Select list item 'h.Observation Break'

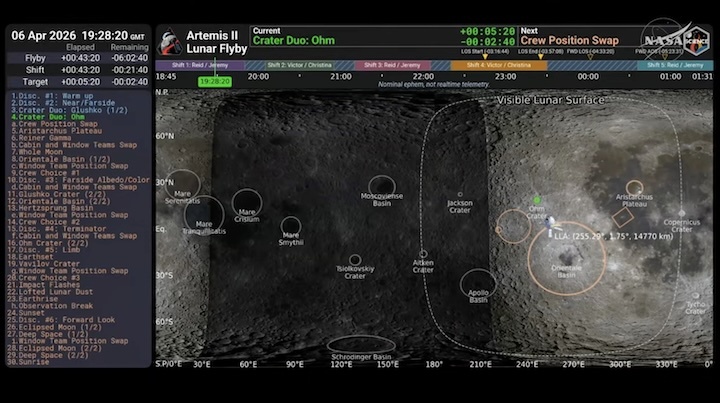coord(52,306)
